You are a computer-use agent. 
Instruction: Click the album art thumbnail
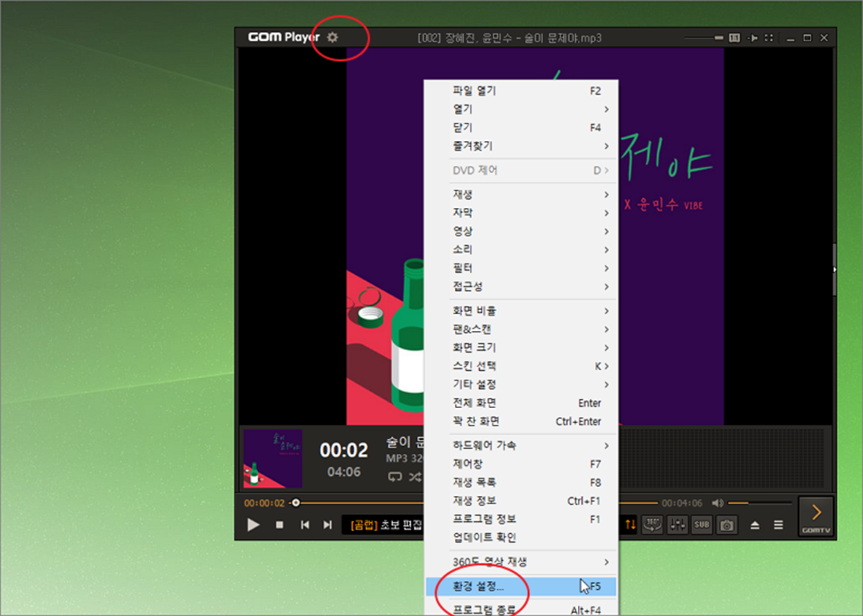pos(273,459)
